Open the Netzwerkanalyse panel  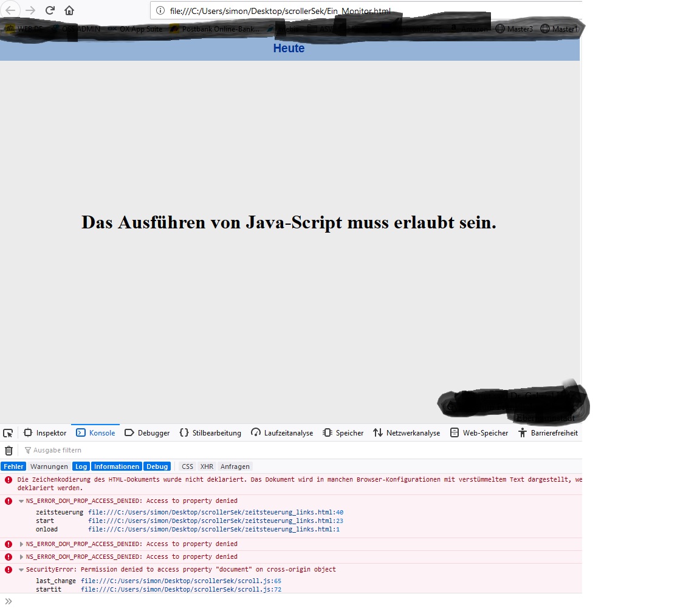pos(407,433)
